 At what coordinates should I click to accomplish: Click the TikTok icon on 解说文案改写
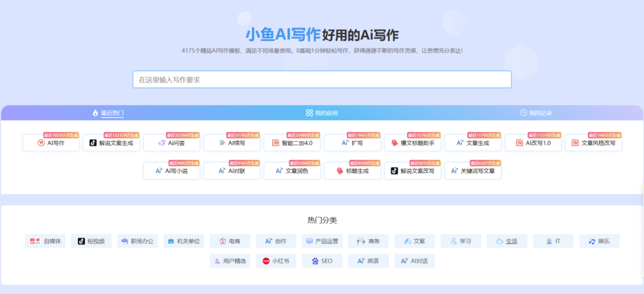click(x=394, y=171)
